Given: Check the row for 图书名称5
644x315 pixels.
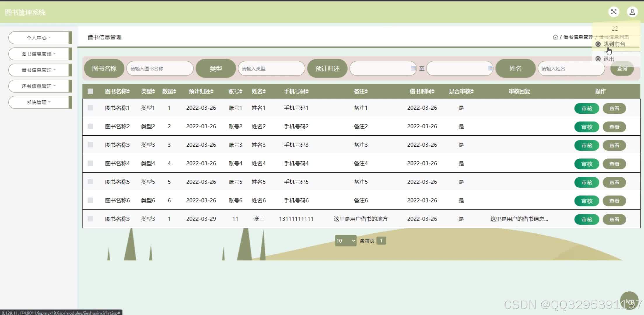Looking at the screenshot, I should [90, 182].
